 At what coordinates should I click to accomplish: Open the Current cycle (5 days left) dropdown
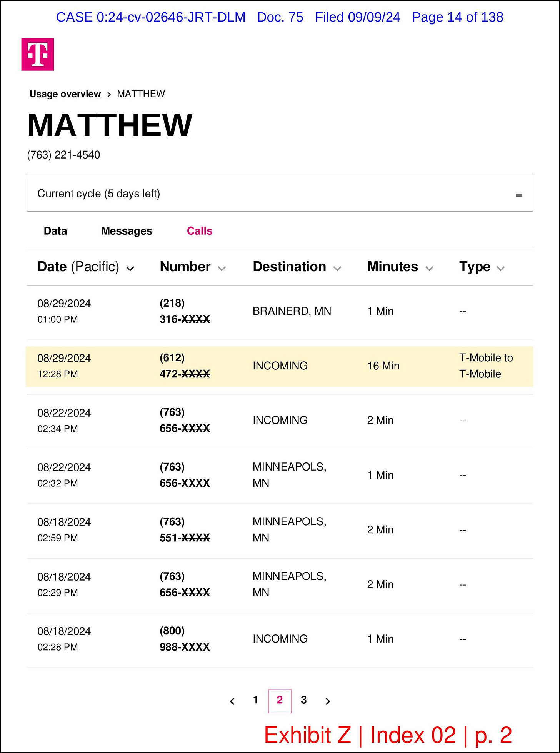point(280,192)
